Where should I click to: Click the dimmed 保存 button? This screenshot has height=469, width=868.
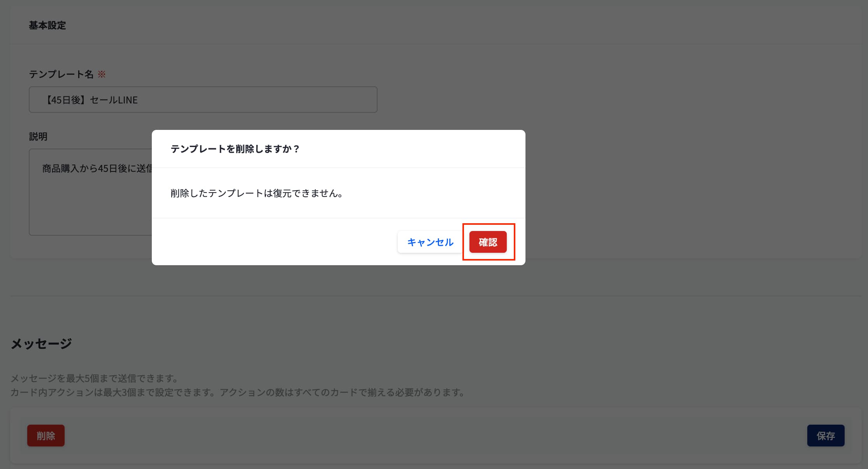826,436
